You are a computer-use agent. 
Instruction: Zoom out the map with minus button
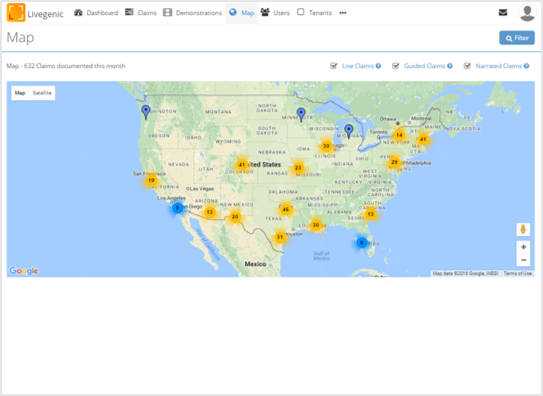pos(523,260)
